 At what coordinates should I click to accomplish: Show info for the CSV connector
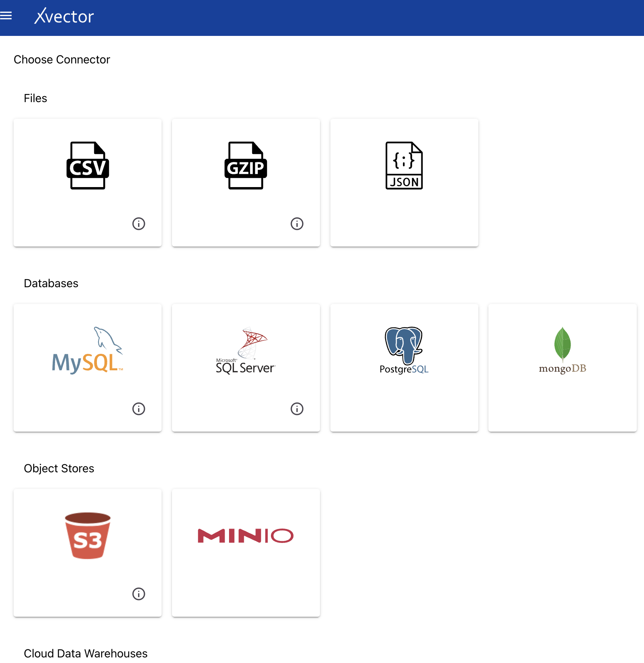[138, 224]
